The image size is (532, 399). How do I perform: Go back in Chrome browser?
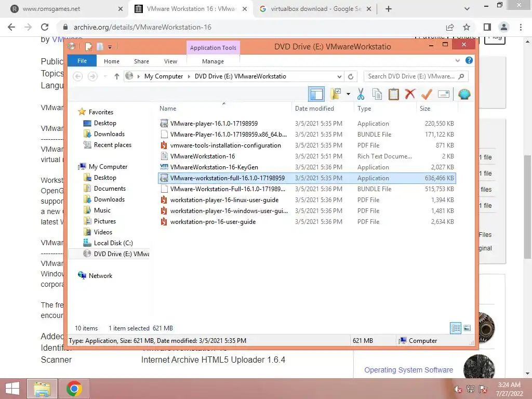[11, 27]
